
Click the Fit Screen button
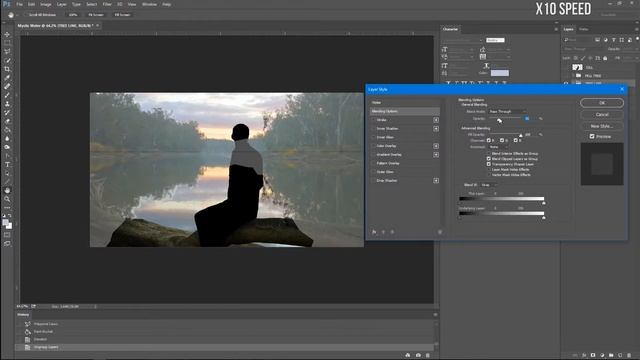(96, 15)
